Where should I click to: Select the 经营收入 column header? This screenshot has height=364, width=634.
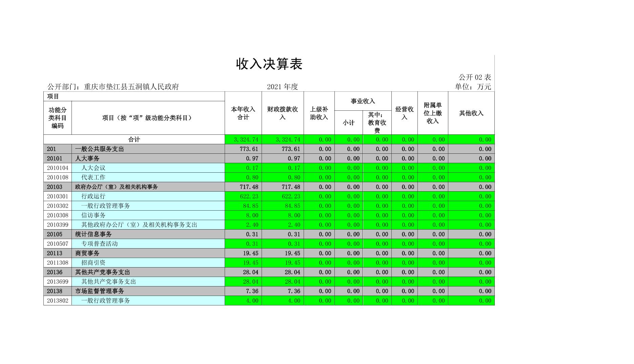point(404,113)
